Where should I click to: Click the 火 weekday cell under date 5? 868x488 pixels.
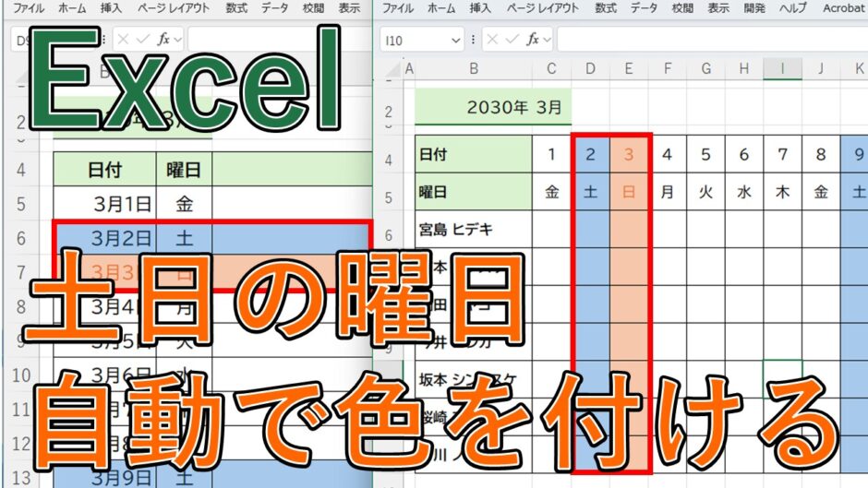click(705, 192)
